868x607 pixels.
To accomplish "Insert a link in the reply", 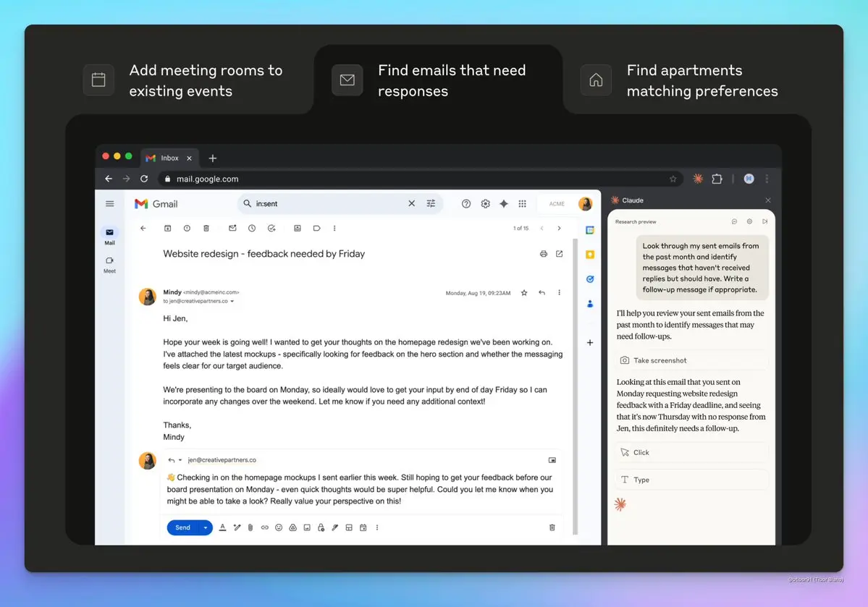I will click(265, 527).
